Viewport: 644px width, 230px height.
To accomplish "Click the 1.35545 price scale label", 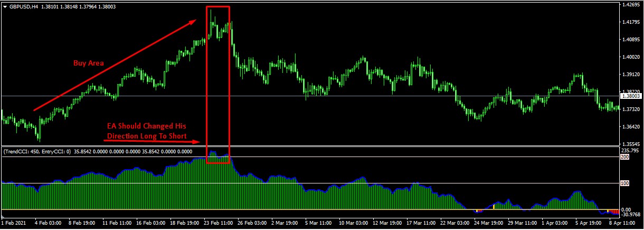I will click(x=630, y=144).
